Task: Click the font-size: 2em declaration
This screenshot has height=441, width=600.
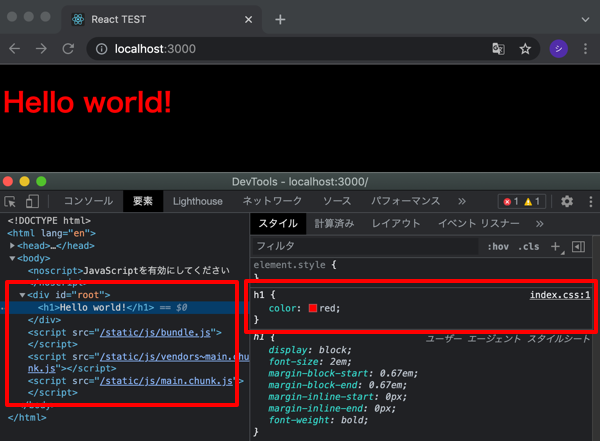Action: pyautogui.click(x=310, y=361)
